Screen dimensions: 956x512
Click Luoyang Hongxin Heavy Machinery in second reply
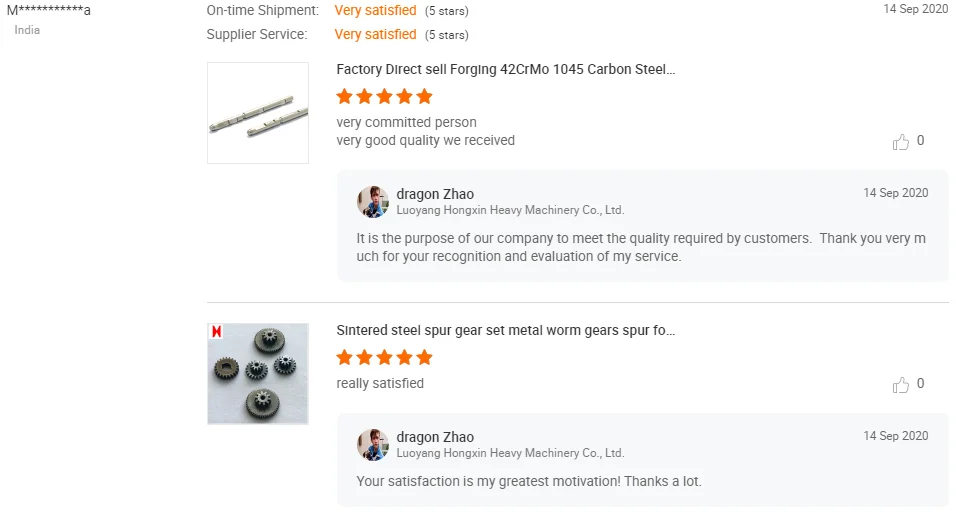tap(510, 453)
